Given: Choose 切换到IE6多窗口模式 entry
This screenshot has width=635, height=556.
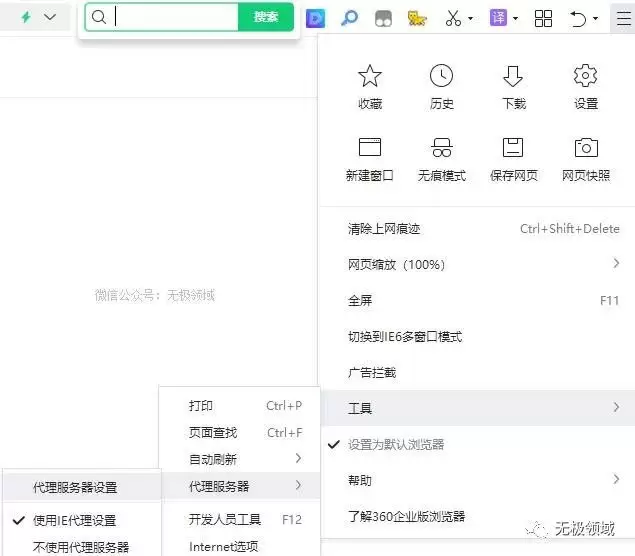Looking at the screenshot, I should [478, 337].
